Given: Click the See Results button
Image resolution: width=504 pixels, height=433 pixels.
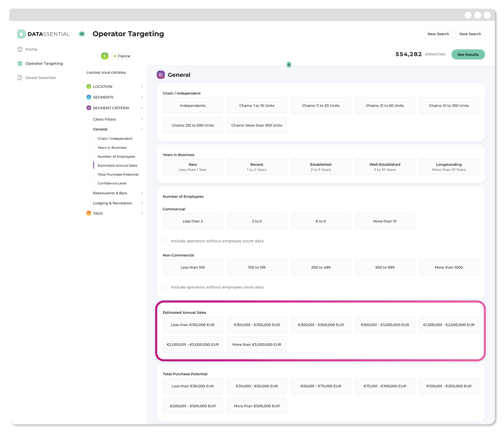Looking at the screenshot, I should tap(468, 54).
